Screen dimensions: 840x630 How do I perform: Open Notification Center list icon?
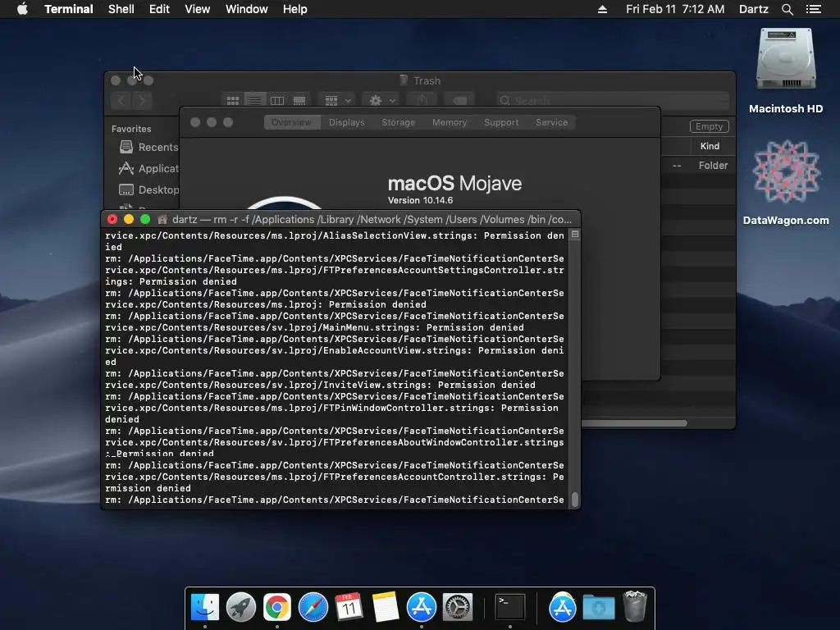(x=813, y=9)
